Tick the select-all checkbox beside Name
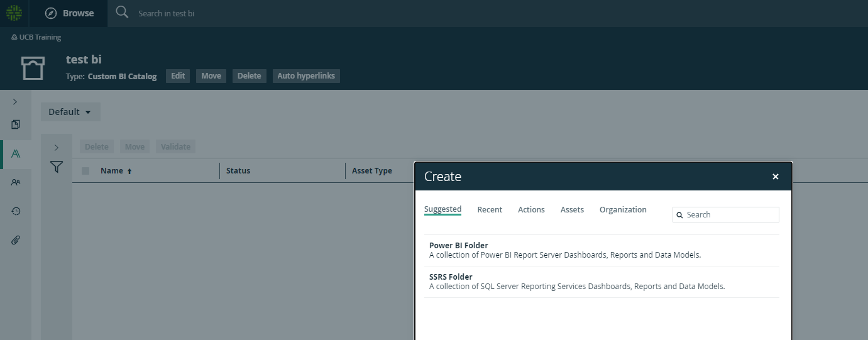The image size is (868, 340). [x=85, y=171]
